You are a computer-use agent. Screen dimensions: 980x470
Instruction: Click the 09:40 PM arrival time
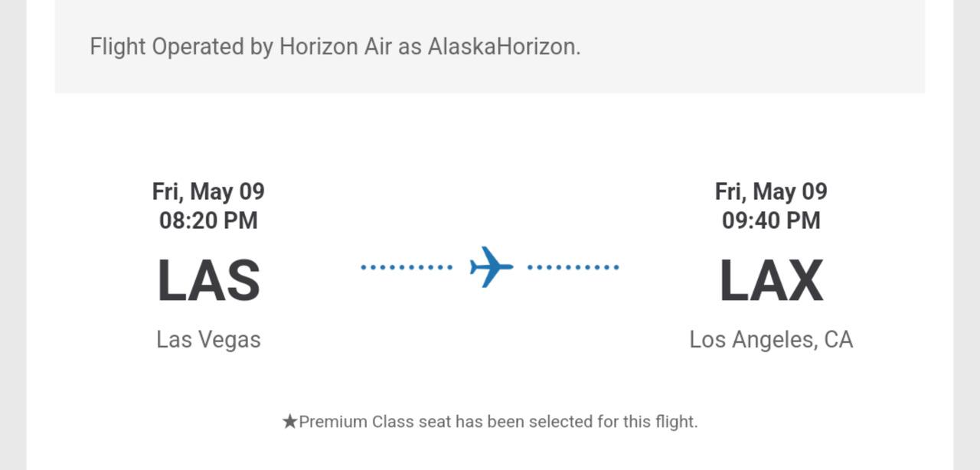[x=771, y=220]
